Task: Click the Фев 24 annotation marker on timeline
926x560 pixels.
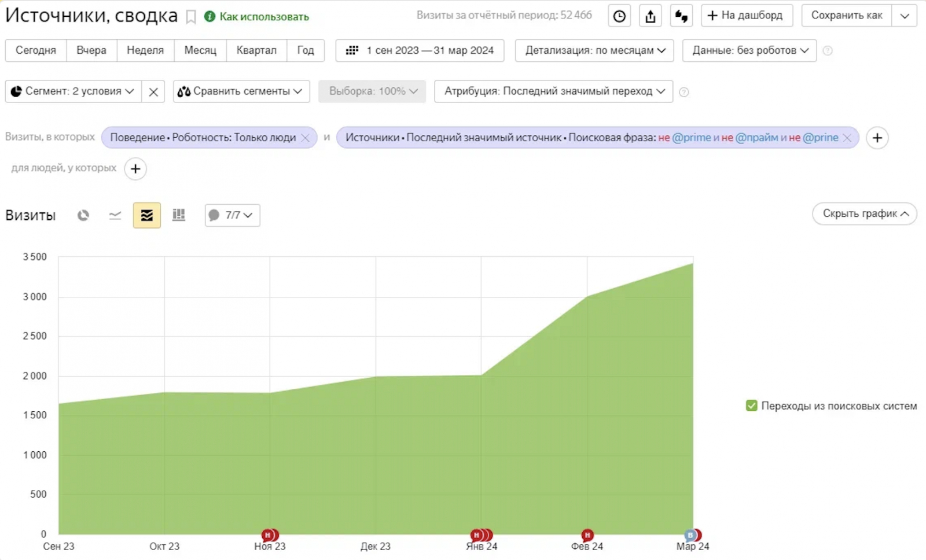Action: [587, 535]
